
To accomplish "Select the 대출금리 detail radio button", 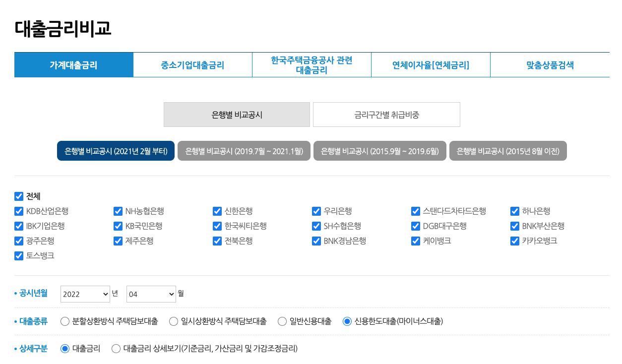I will (x=65, y=349).
